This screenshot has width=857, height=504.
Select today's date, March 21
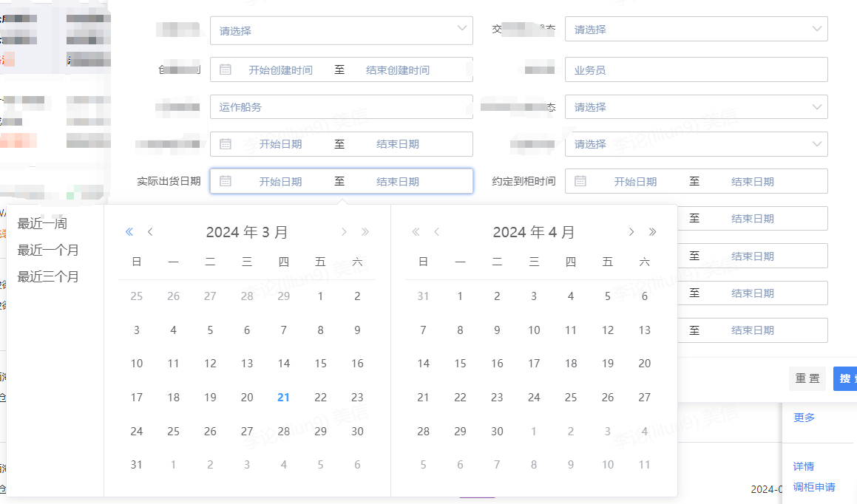tap(283, 397)
